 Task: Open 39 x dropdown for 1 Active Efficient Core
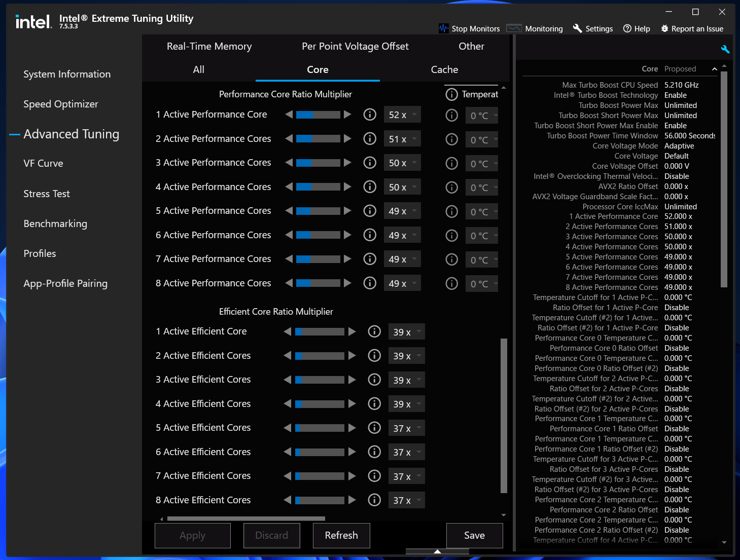pyautogui.click(x=406, y=332)
